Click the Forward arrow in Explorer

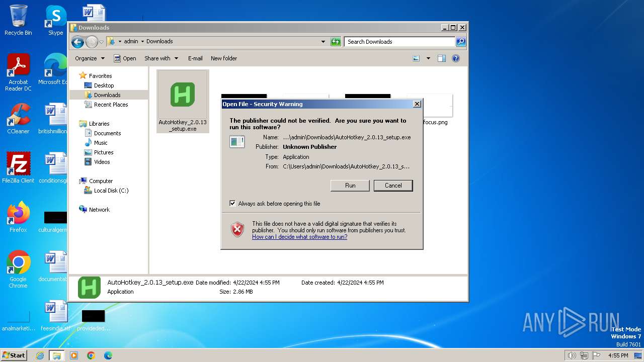pos(92,42)
